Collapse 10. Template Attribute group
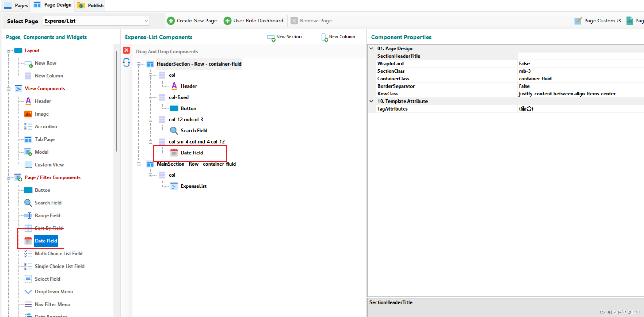The width and height of the screenshot is (644, 317). coord(371,101)
